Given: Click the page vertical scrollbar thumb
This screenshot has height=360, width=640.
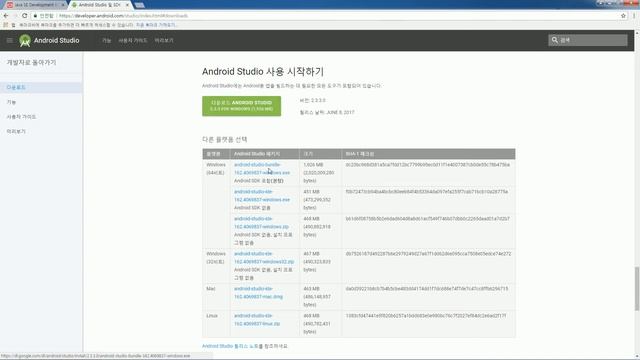Looking at the screenshot, I should [x=637, y=289].
